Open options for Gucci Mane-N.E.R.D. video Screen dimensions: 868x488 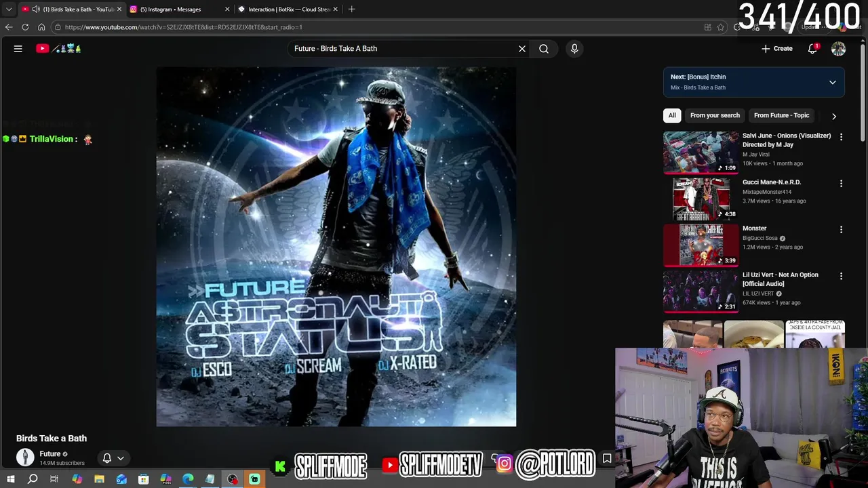tap(841, 184)
